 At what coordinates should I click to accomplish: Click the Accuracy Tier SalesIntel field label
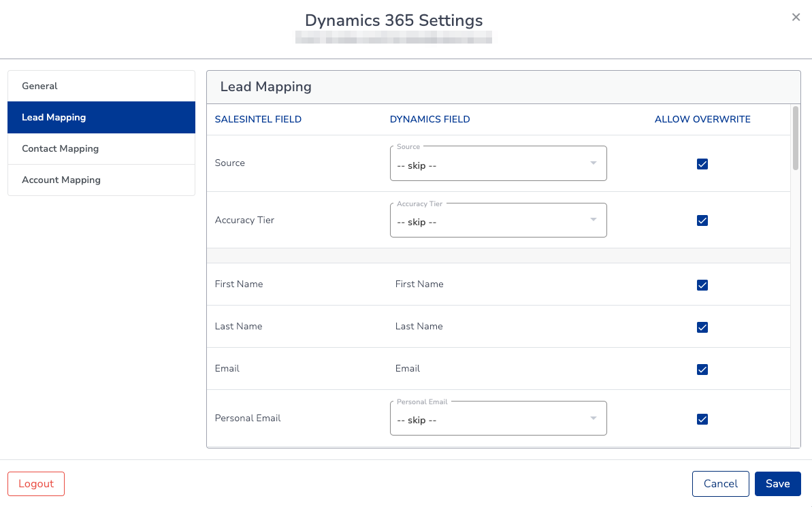pyautogui.click(x=244, y=220)
